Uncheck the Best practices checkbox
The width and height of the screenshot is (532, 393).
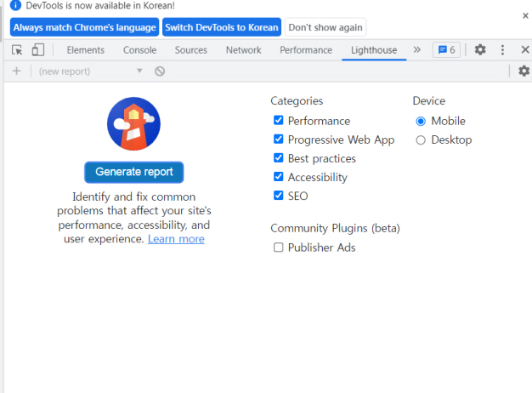click(x=278, y=157)
